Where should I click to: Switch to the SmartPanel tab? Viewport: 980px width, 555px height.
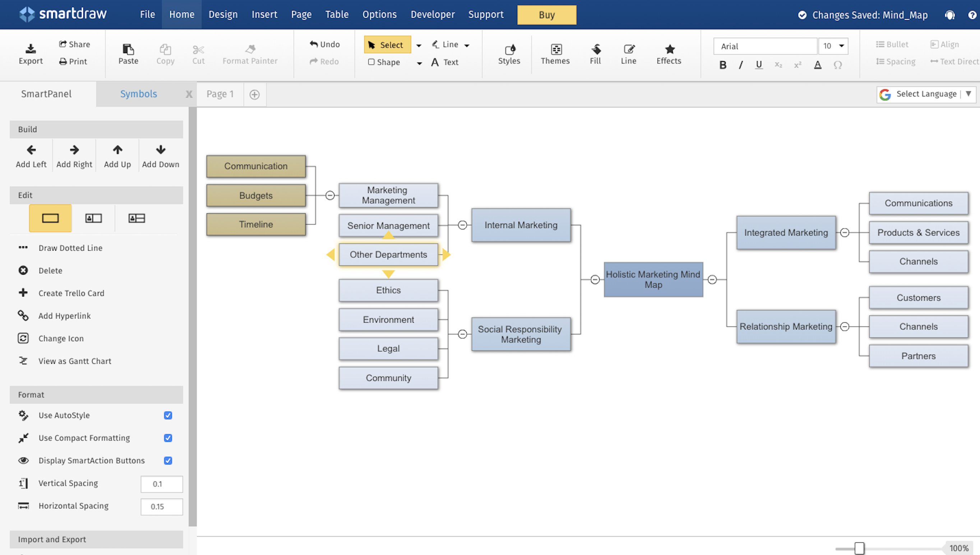pos(46,94)
